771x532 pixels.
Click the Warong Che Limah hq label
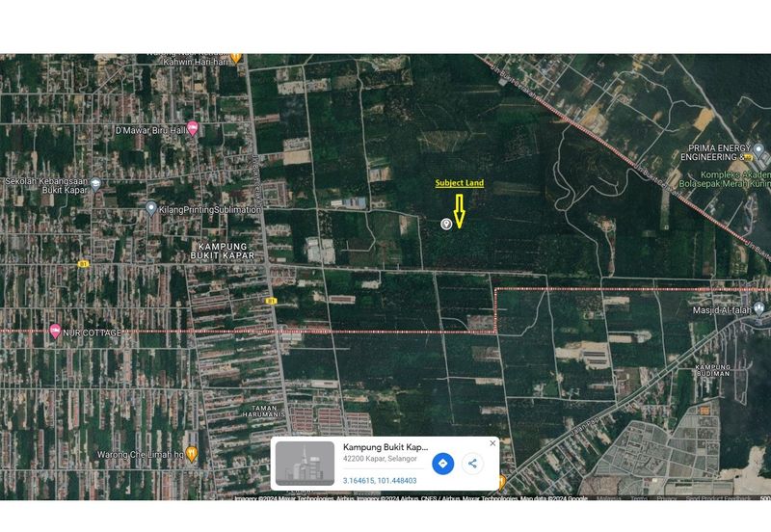(x=140, y=455)
